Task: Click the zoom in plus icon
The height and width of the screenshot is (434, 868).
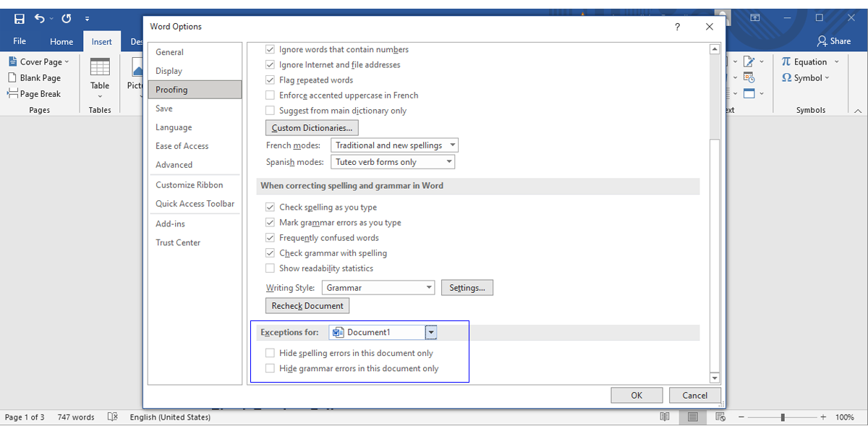Action: [823, 417]
